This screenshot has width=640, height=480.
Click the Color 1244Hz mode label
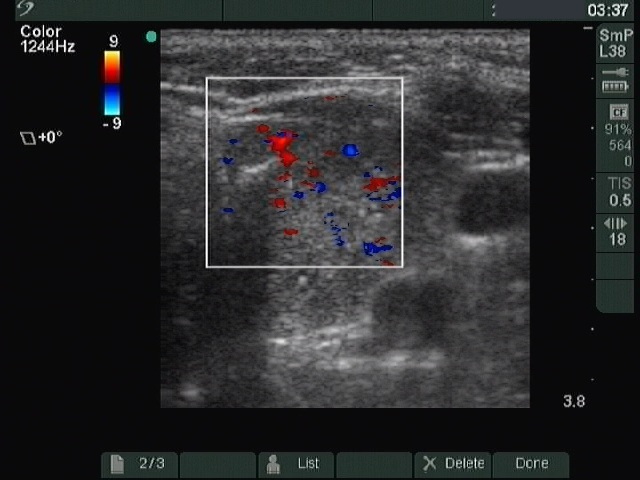[47, 40]
